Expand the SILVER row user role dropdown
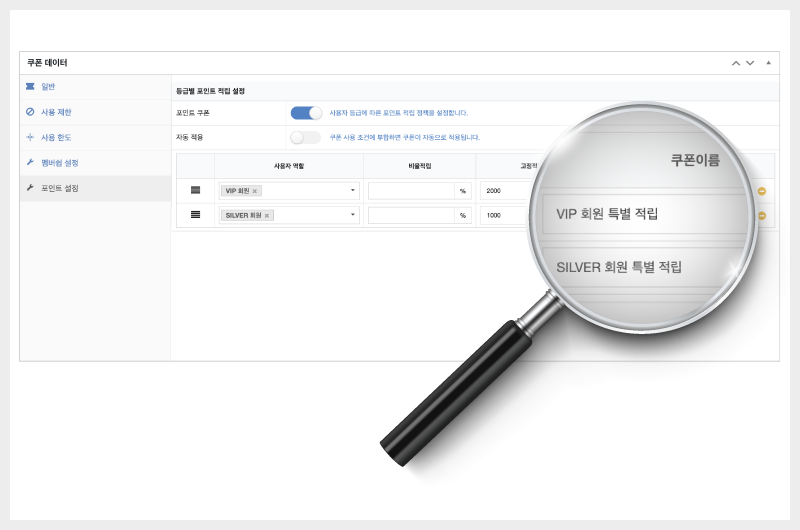800x530 pixels. pos(352,215)
